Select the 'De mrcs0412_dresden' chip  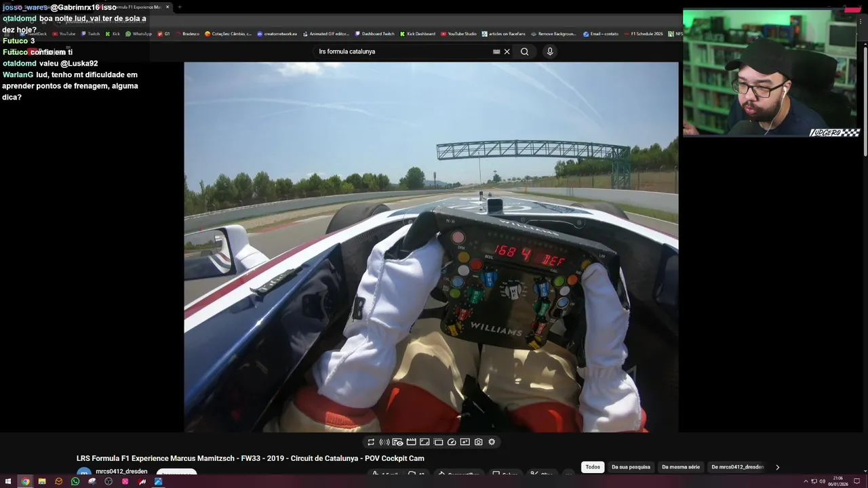[737, 467]
